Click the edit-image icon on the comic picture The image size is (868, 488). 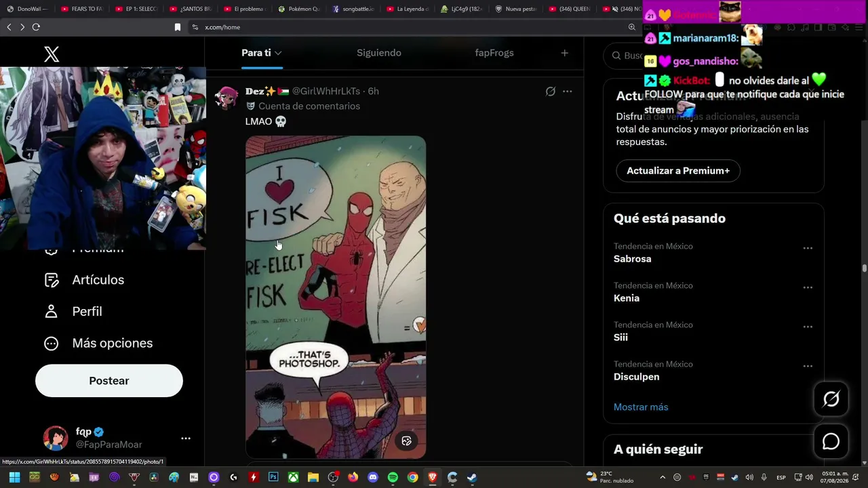(x=407, y=441)
